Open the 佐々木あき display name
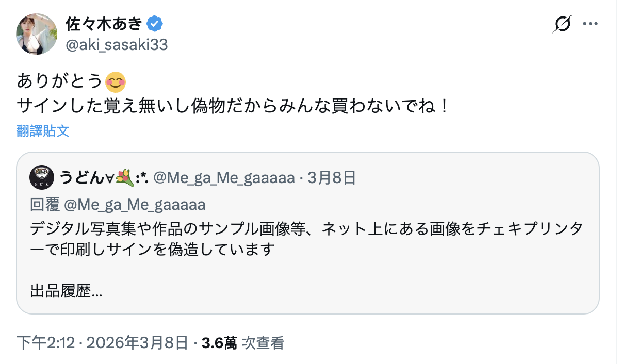The height and width of the screenshot is (364, 620). click(104, 23)
